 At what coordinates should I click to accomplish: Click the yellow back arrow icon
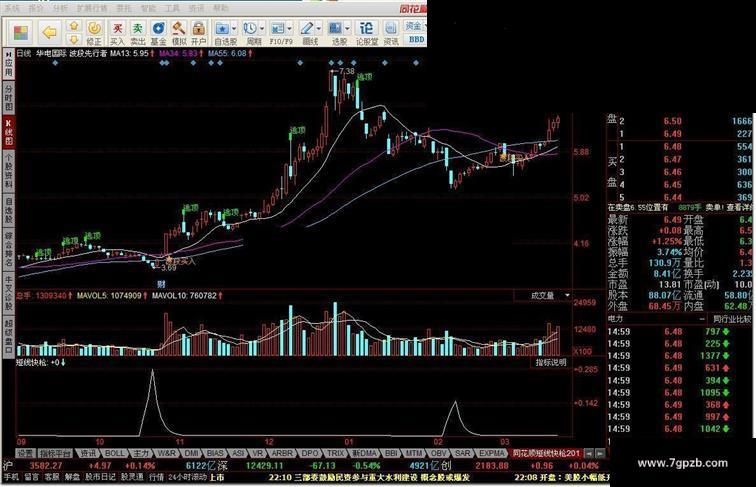(49, 33)
